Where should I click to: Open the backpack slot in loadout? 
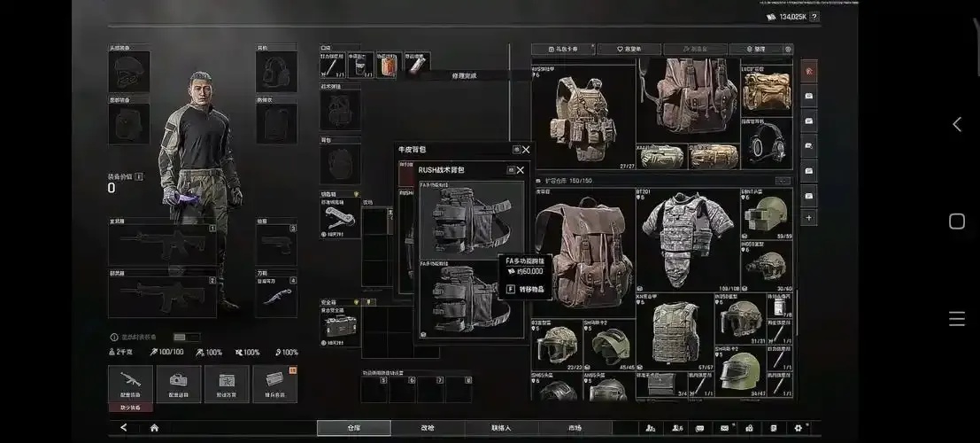click(x=340, y=164)
